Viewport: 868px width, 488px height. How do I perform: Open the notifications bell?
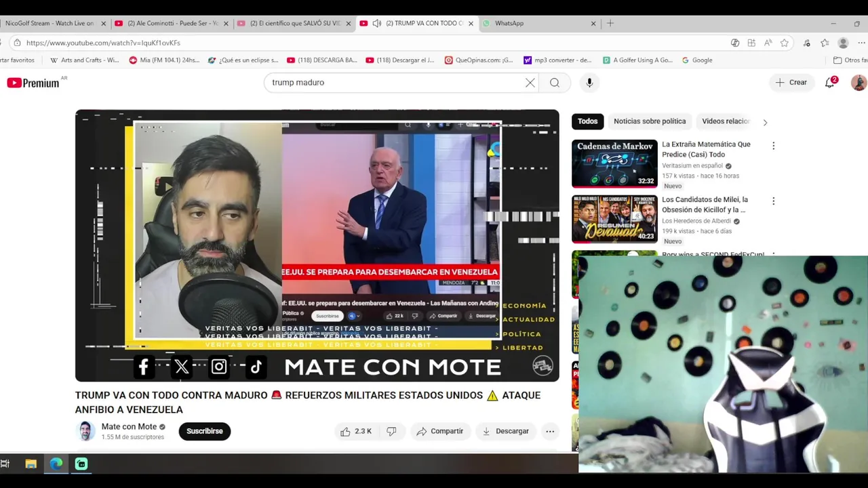pos(830,83)
